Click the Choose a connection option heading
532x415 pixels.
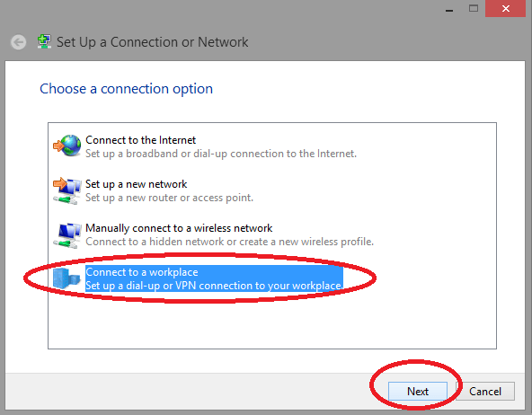126,89
